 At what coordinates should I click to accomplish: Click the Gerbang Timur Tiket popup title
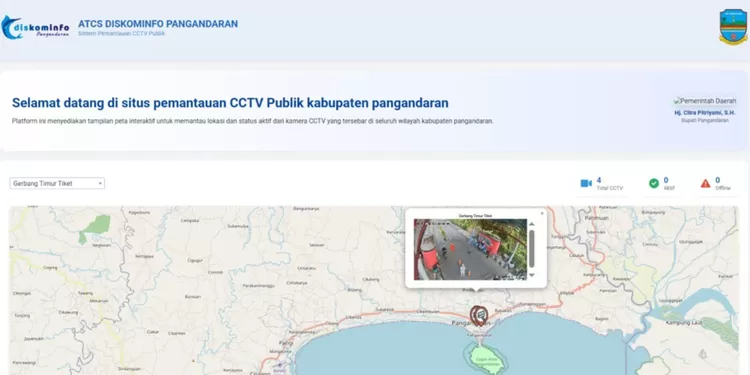coord(475,216)
